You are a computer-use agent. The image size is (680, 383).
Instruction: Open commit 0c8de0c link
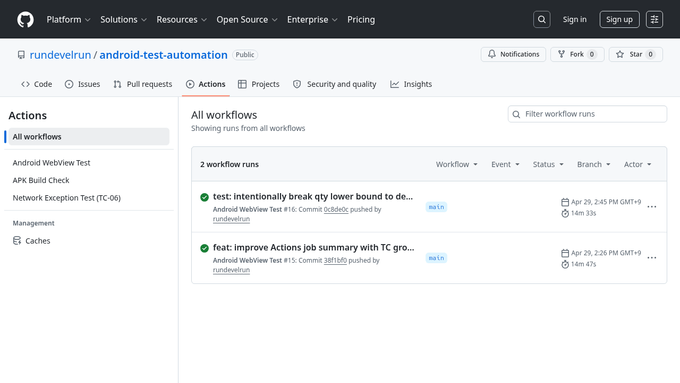pyautogui.click(x=336, y=210)
